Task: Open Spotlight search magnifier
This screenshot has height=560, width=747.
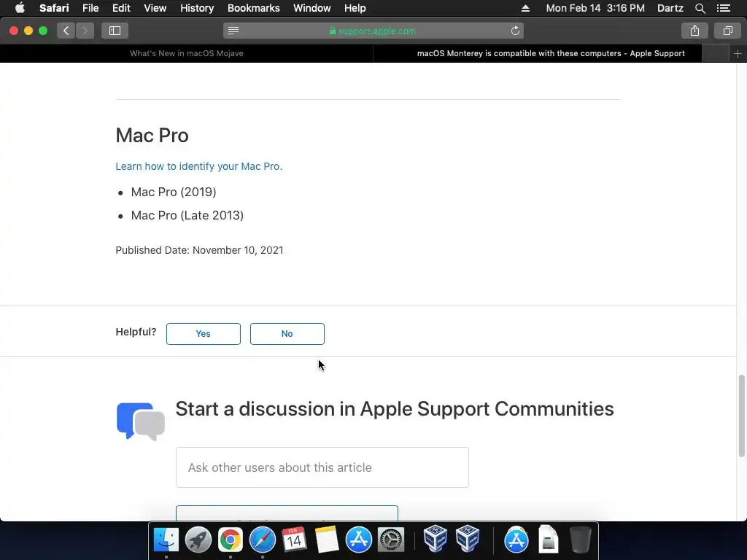Action: click(700, 8)
